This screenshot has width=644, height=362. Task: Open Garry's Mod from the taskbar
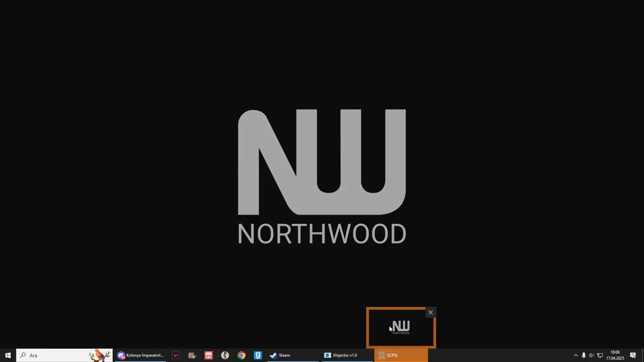click(258, 355)
